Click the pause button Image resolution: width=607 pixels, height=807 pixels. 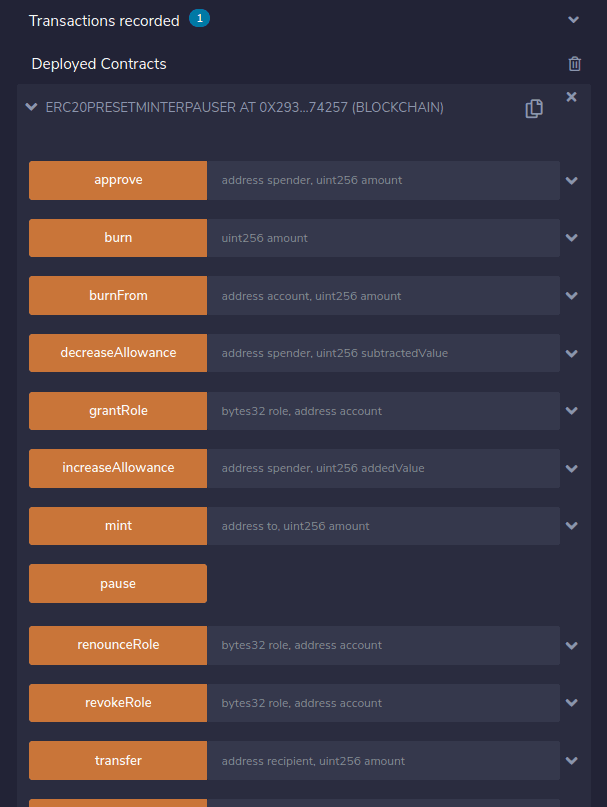tap(118, 584)
